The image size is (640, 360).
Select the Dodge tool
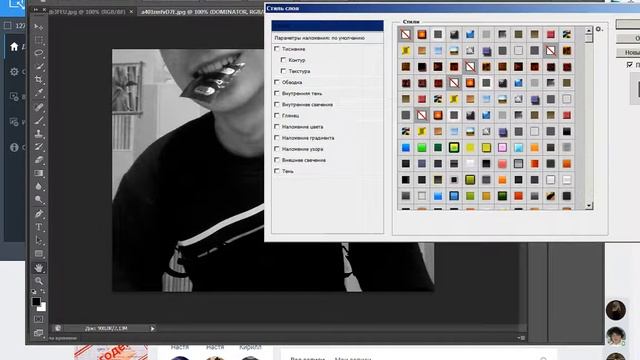pyautogui.click(x=39, y=199)
